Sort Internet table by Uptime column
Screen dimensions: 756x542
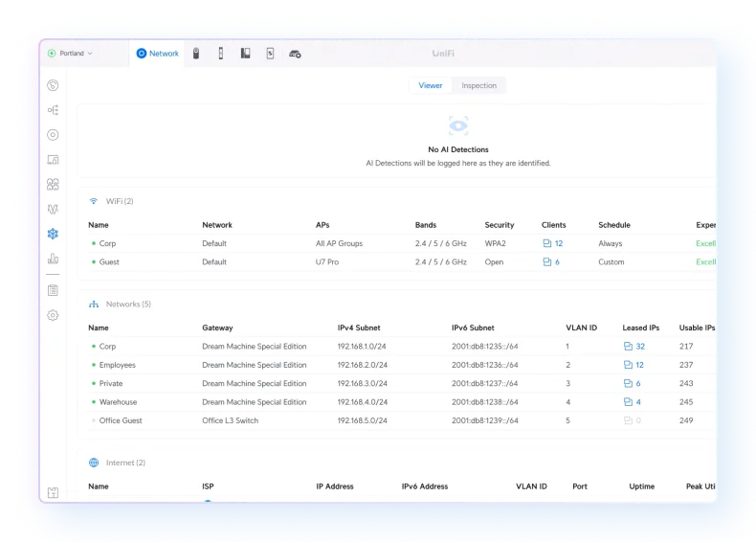(x=642, y=486)
